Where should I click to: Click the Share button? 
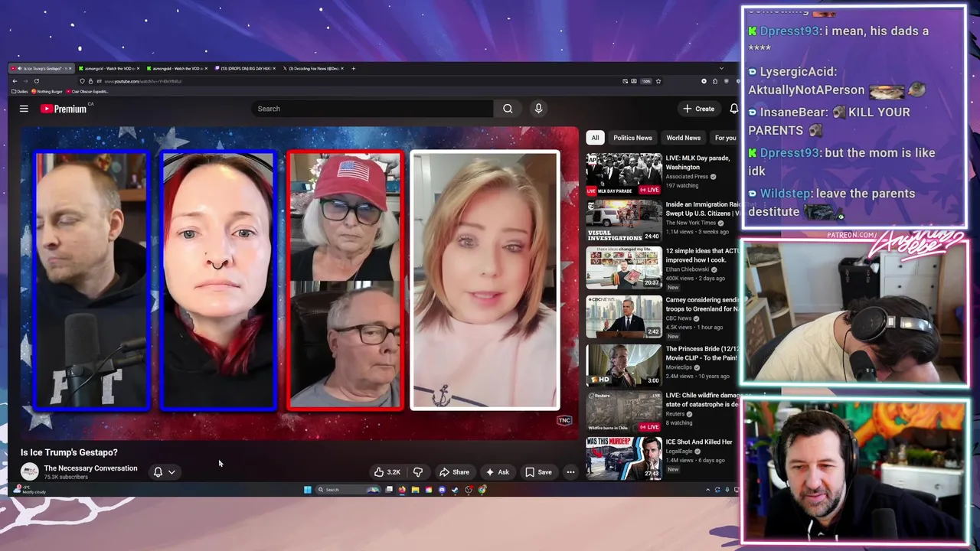coord(453,472)
